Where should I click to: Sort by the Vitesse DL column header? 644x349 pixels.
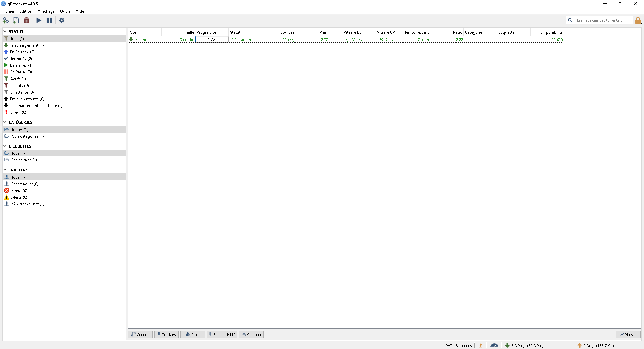pyautogui.click(x=346, y=32)
